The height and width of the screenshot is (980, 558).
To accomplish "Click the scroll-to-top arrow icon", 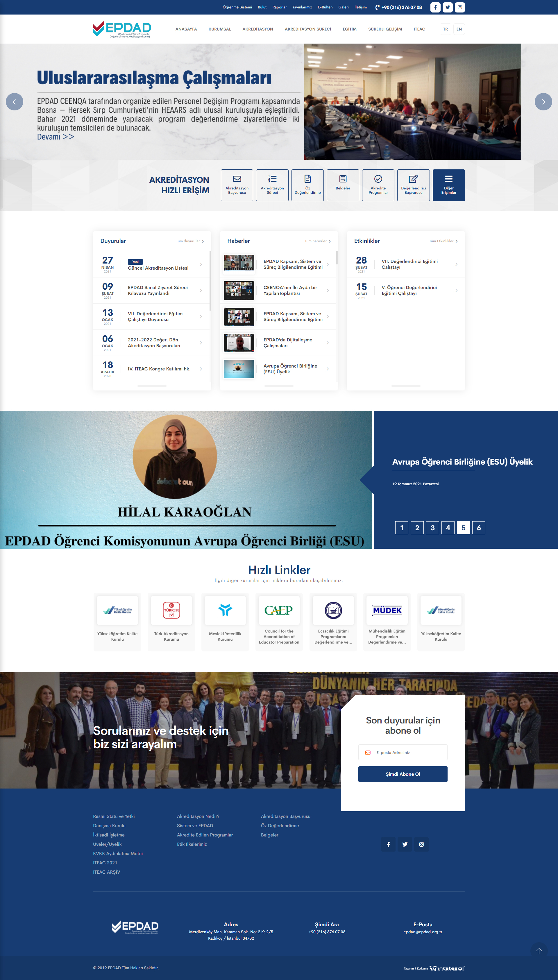I will coord(539,951).
